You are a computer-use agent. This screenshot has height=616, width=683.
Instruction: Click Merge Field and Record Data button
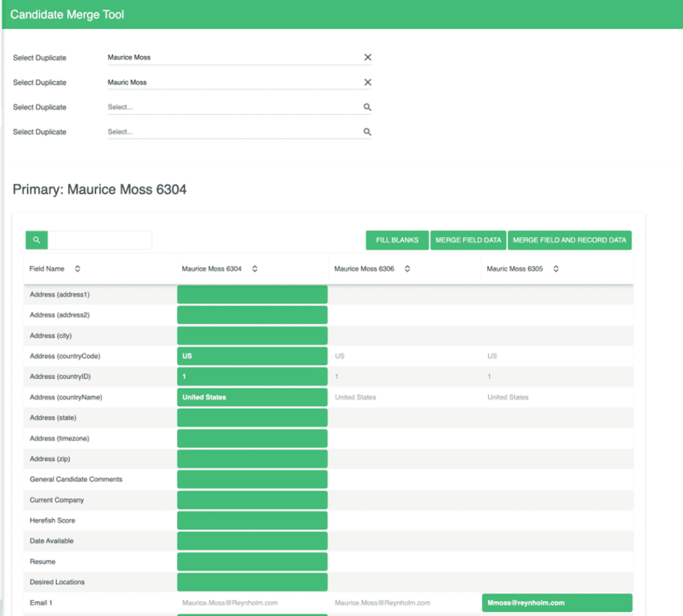click(569, 240)
